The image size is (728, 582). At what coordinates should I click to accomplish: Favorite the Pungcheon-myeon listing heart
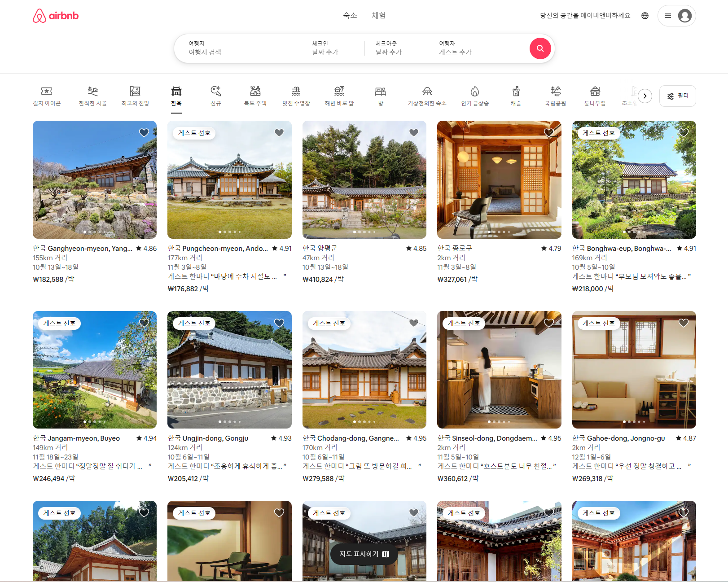coord(279,133)
